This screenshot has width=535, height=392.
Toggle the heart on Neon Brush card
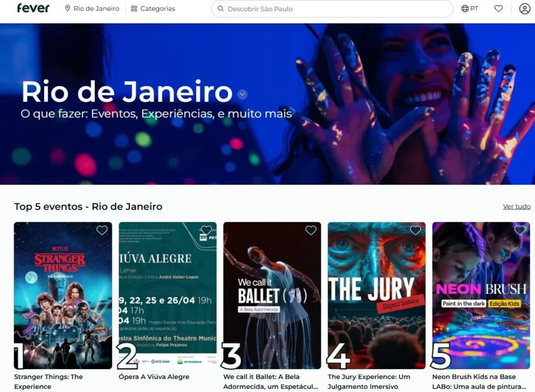(x=520, y=230)
